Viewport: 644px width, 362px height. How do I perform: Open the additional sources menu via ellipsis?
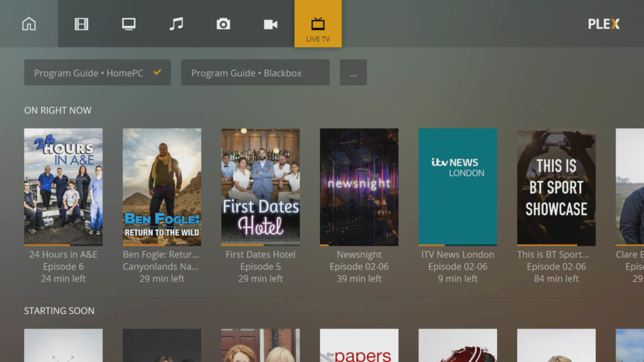tap(353, 72)
